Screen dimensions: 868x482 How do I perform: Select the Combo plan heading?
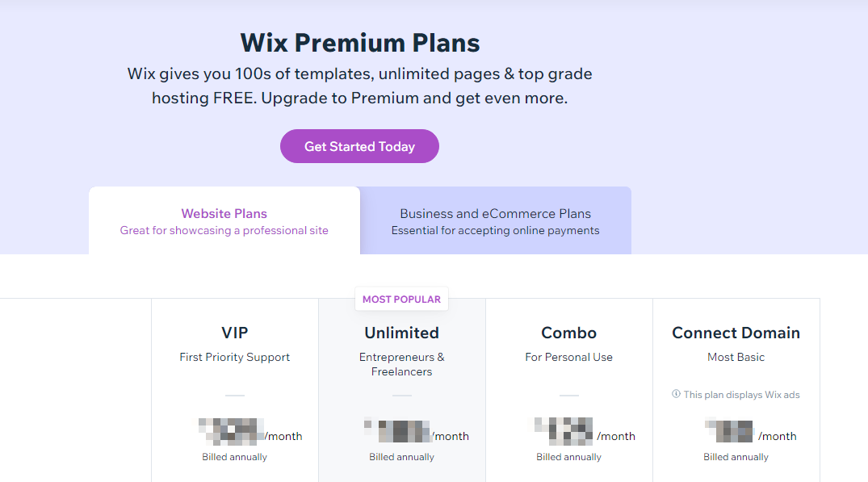(568, 333)
